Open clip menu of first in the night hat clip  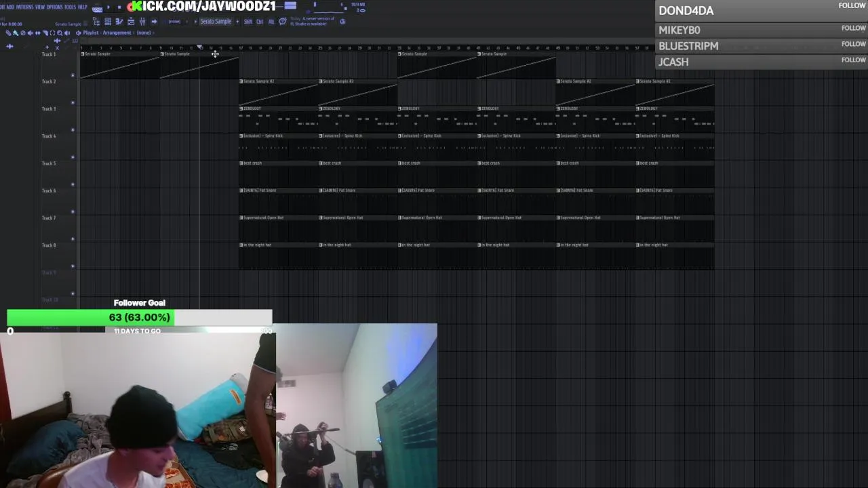[x=241, y=245]
